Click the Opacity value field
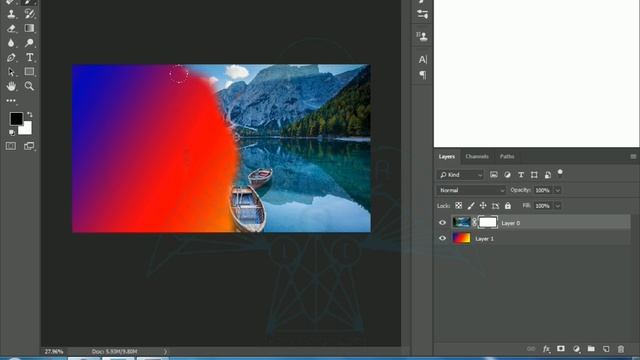The height and width of the screenshot is (360, 640). click(543, 190)
